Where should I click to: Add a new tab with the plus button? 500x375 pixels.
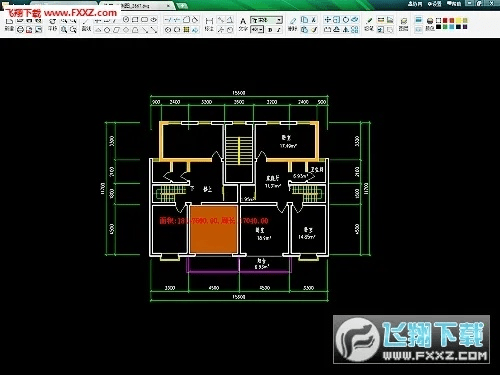click(181, 6)
